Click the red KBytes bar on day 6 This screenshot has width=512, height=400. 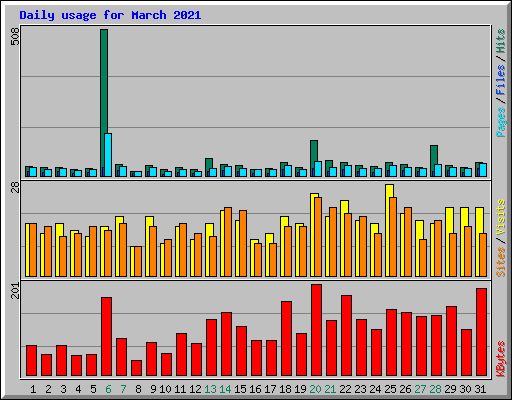(x=106, y=337)
